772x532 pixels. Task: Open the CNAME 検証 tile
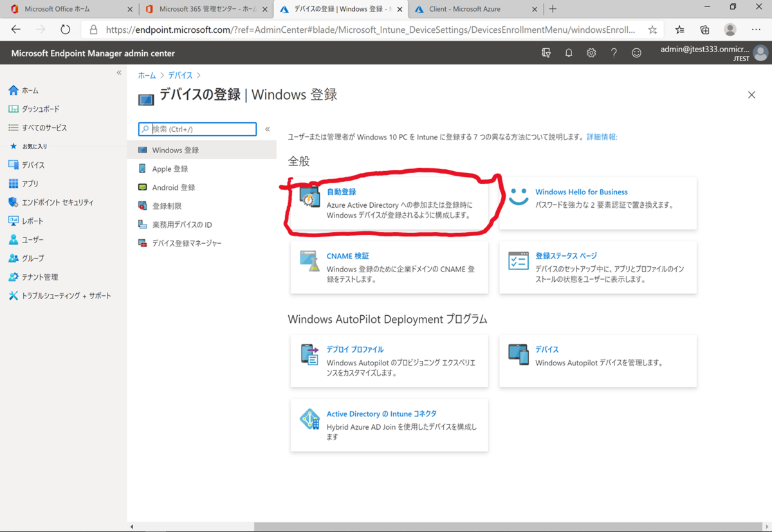347,256
